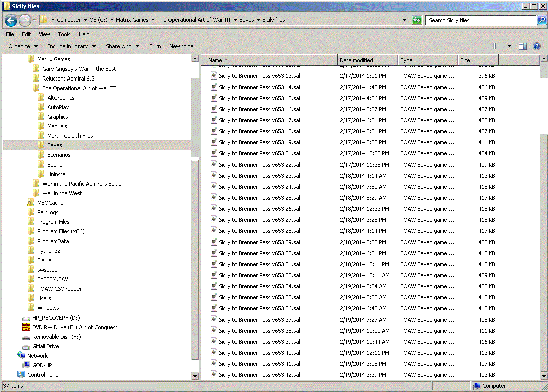Sort by the Type column header
This screenshot has width=548, height=392.
coord(428,60)
